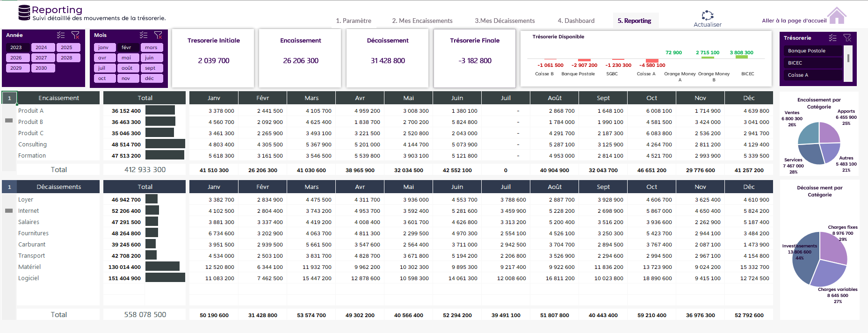Image resolution: width=868 pixels, height=333 pixels.
Task: Choose mai in the Mois slicer
Action: click(x=128, y=58)
